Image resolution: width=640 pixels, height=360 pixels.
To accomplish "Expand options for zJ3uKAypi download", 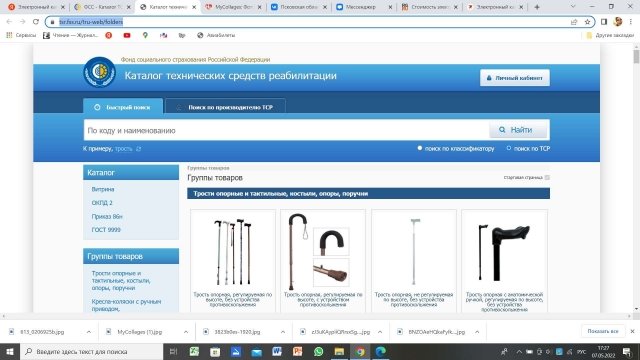I will (x=380, y=332).
